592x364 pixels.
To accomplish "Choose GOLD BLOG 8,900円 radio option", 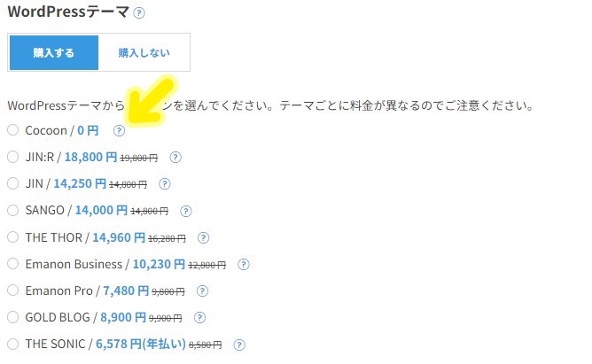I will point(12,317).
